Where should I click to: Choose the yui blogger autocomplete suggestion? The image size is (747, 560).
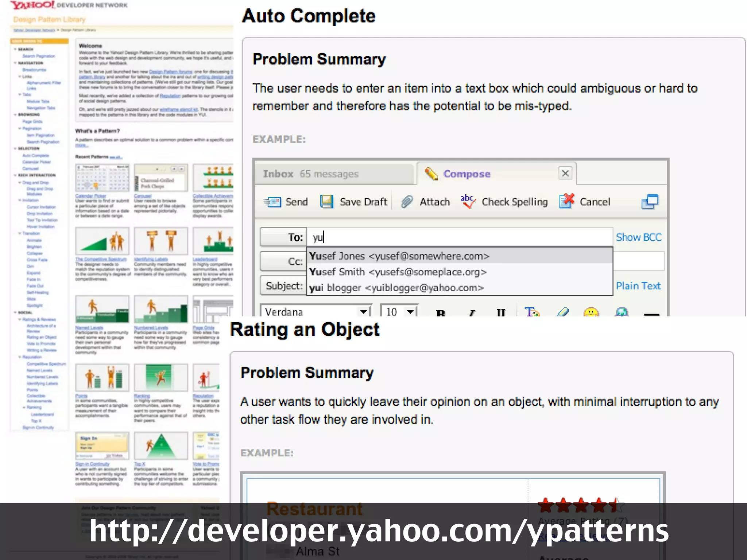460,288
